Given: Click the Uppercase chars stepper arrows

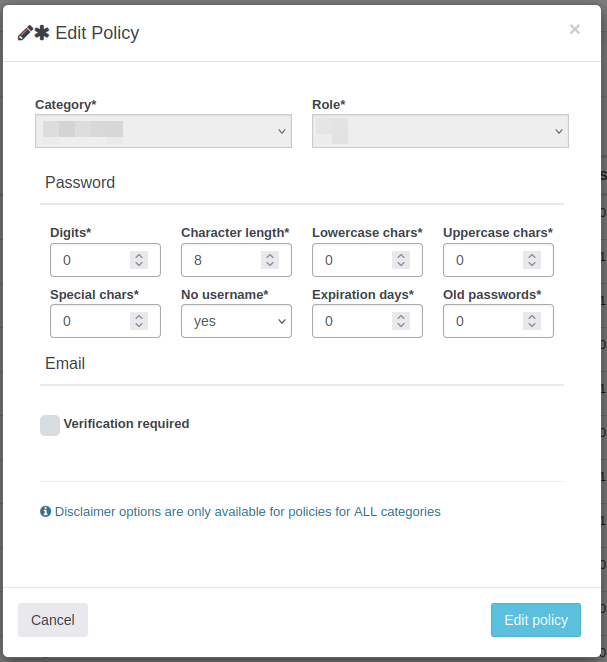Looking at the screenshot, I should click(x=532, y=260).
